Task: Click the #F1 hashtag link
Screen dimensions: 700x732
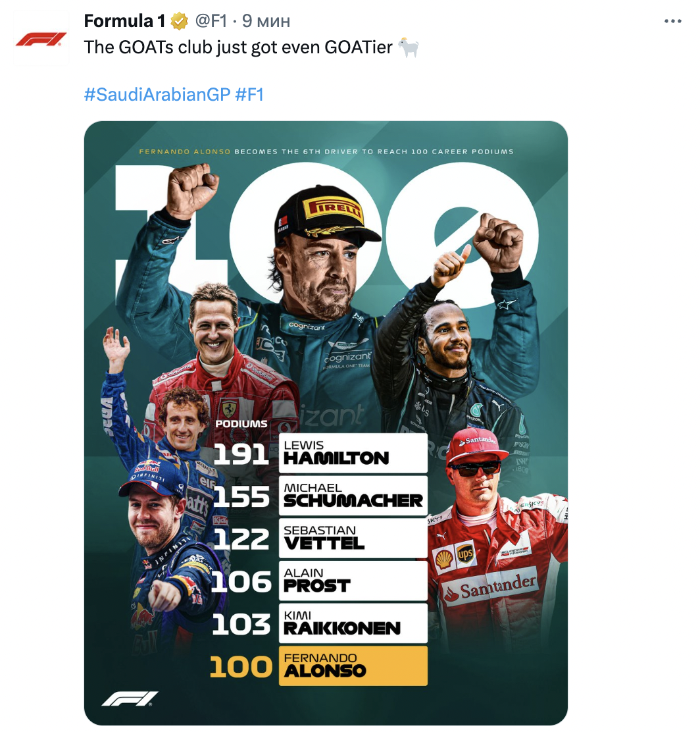Action: 249,94
